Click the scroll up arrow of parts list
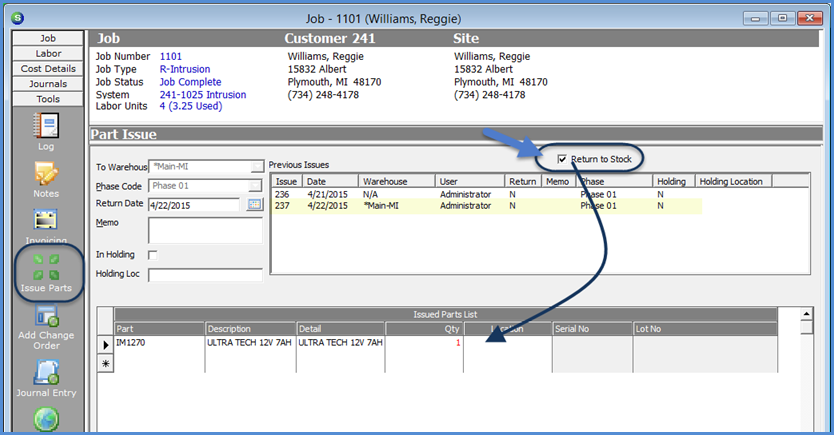 (x=806, y=314)
